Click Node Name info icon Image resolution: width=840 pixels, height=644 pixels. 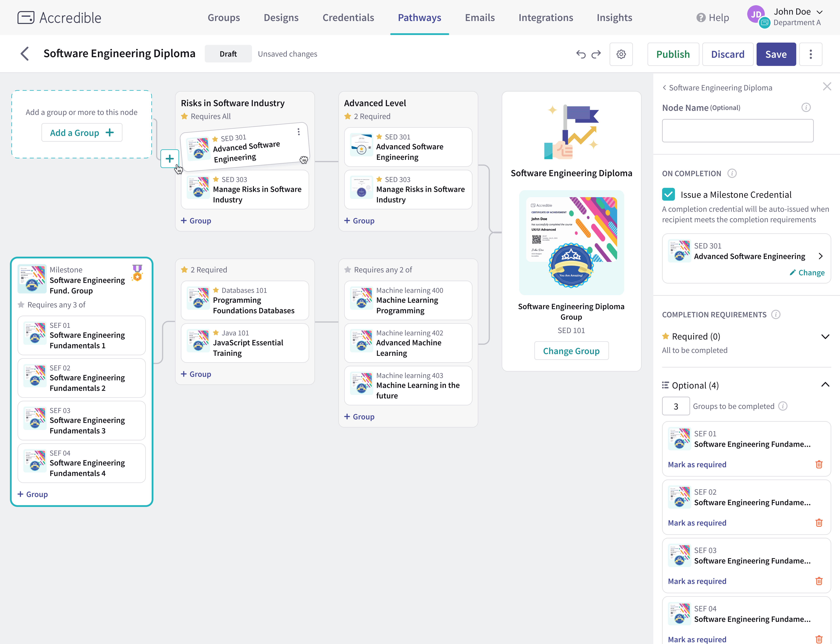click(806, 107)
